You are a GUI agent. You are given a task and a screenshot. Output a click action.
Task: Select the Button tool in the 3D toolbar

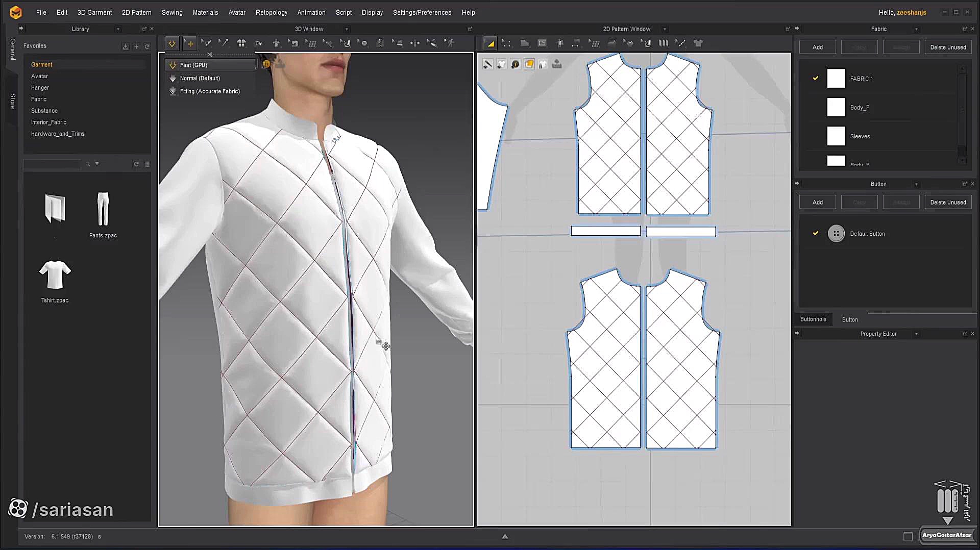363,43
